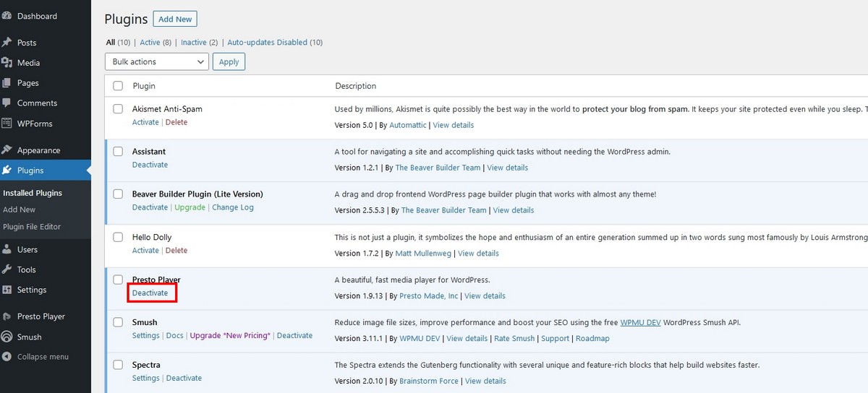The image size is (868, 393).
Task: Deactivate the Presto Player plugin
Action: pos(150,293)
